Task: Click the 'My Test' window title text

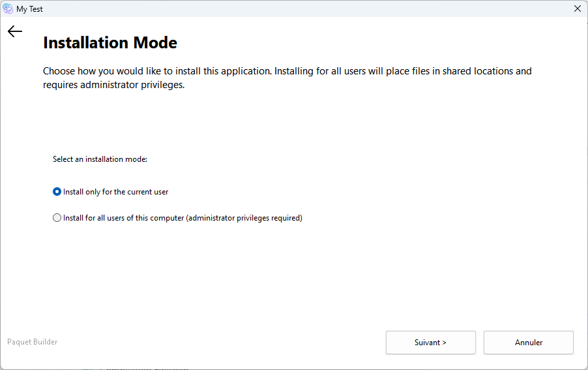Action: point(29,9)
